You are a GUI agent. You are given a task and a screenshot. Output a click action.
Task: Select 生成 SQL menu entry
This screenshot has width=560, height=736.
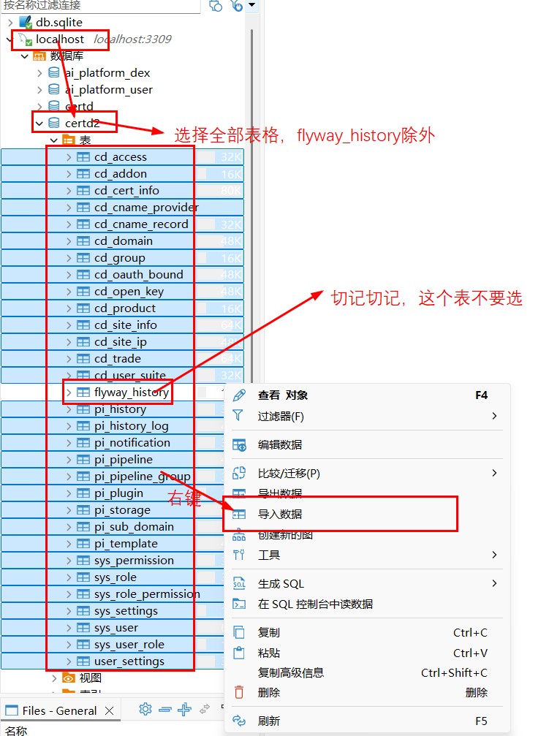281,583
